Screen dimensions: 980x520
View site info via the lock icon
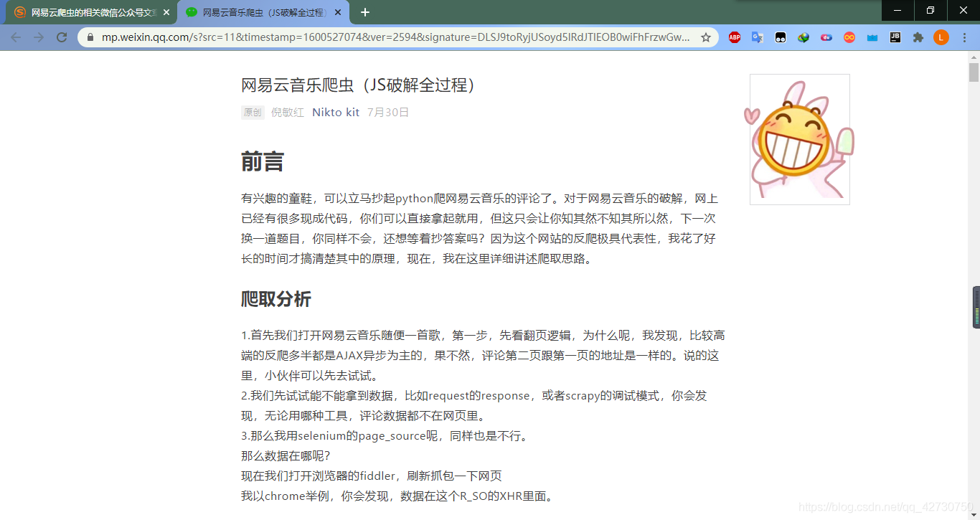pyautogui.click(x=90, y=37)
